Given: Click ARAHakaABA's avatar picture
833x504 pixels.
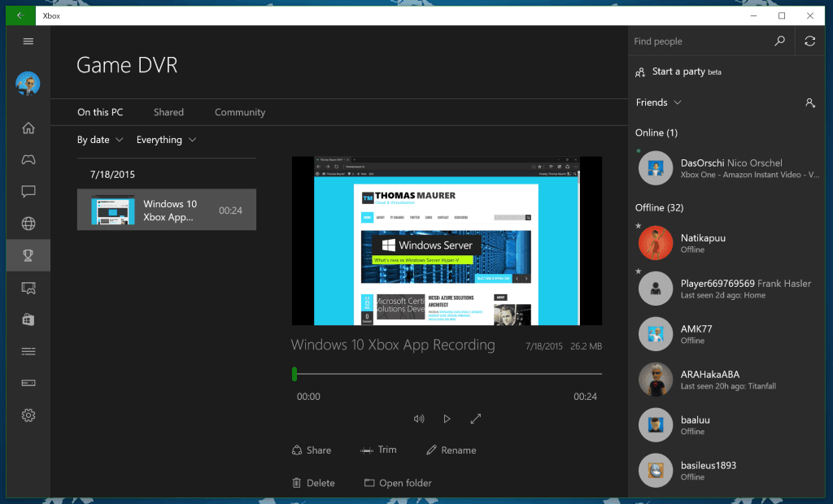Looking at the screenshot, I should point(656,380).
